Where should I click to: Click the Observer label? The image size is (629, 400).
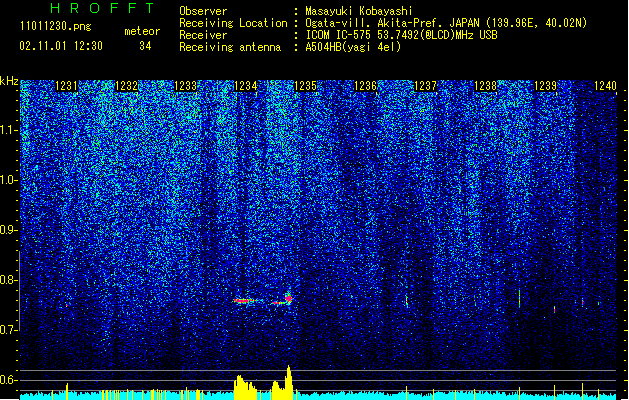pyautogui.click(x=203, y=11)
